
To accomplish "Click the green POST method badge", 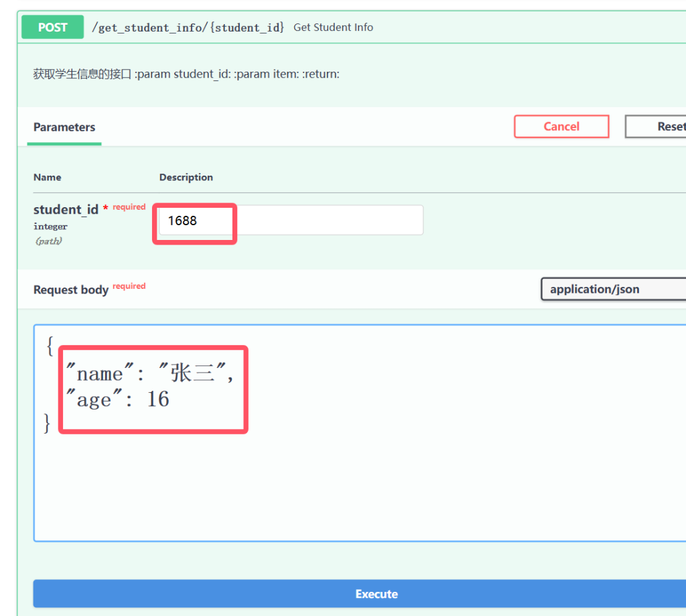I will coord(52,27).
